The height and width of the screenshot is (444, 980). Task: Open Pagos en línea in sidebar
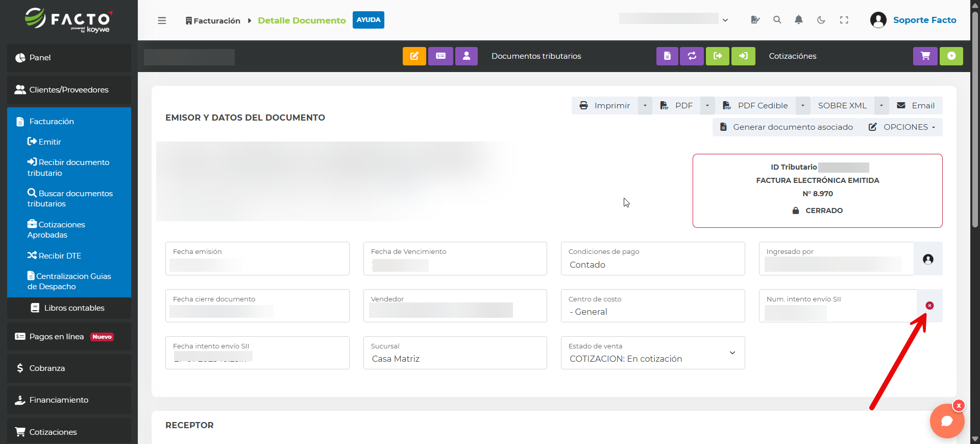pyautogui.click(x=69, y=337)
